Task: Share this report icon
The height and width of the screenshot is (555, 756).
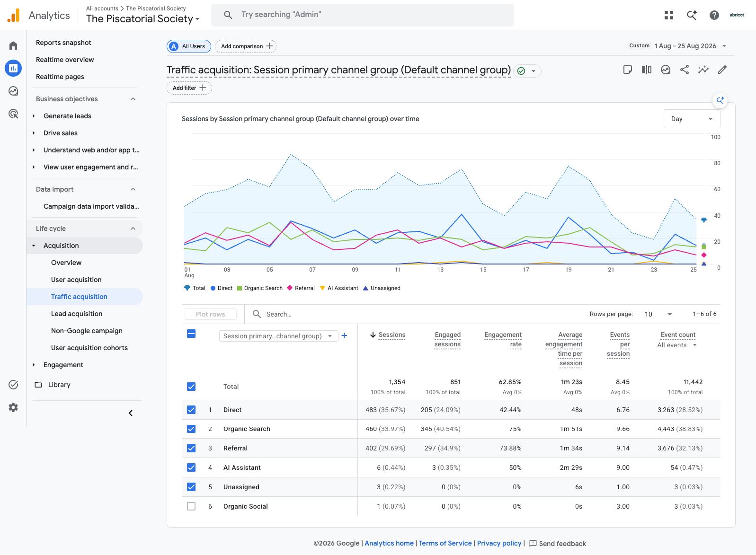Action: [685, 70]
